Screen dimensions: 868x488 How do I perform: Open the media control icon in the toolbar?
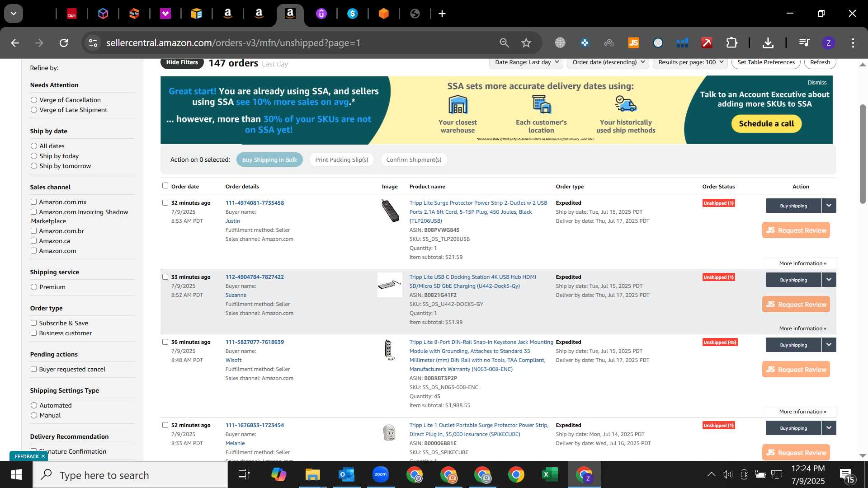804,43
